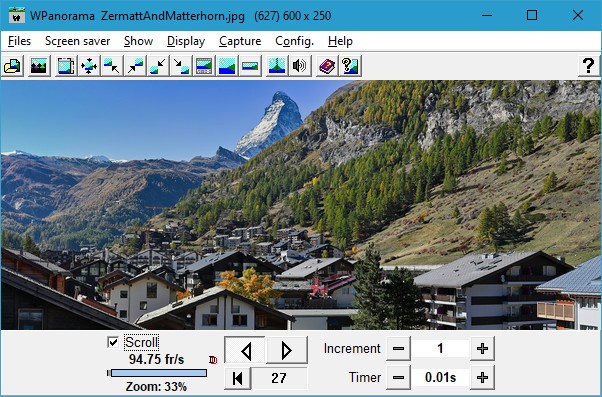The width and height of the screenshot is (602, 397).
Task: Click the 94.75 fr/s frame rate text
Action: click(x=157, y=359)
